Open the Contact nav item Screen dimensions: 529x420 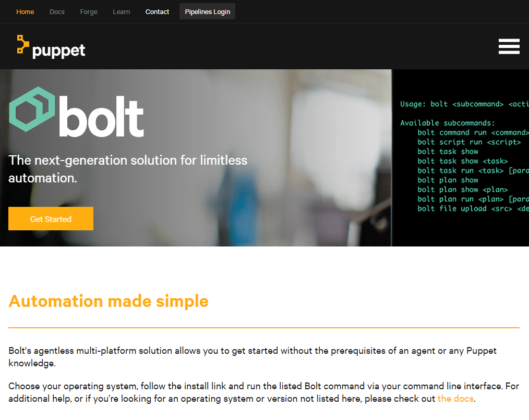[157, 12]
